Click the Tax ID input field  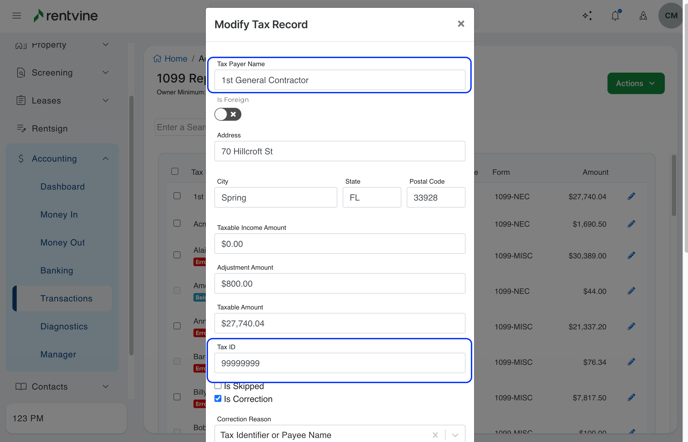339,364
